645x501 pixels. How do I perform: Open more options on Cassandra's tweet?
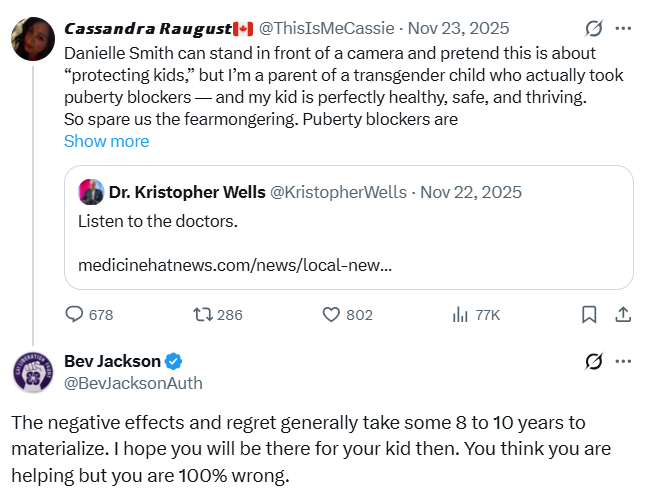coord(623,28)
